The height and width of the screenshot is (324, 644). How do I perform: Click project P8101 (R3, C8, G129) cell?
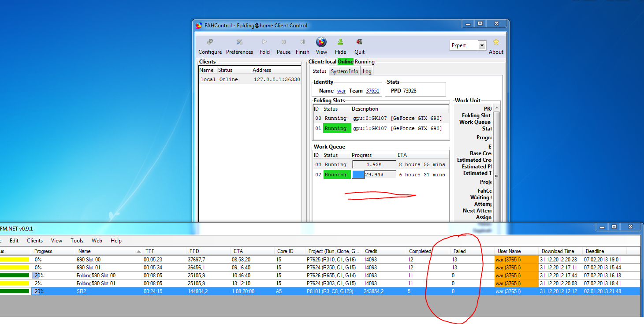[x=333, y=291]
